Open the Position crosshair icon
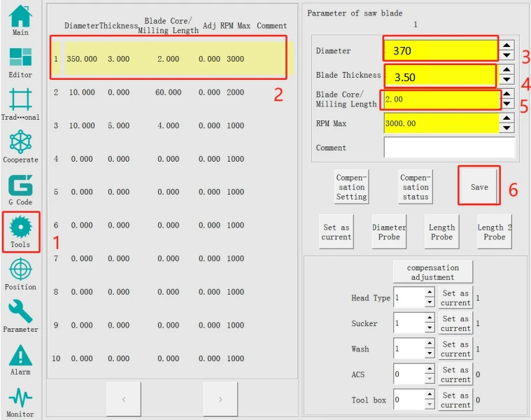531x420 pixels. tap(20, 274)
